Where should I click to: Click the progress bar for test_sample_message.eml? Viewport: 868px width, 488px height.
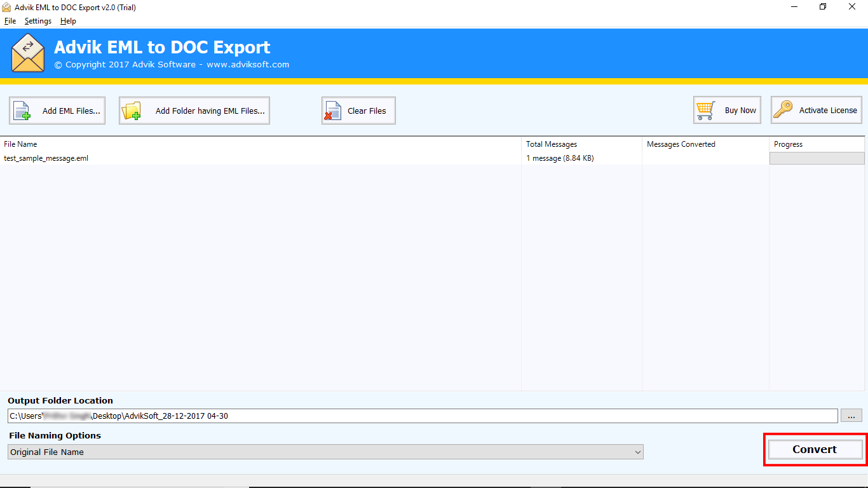pos(817,158)
